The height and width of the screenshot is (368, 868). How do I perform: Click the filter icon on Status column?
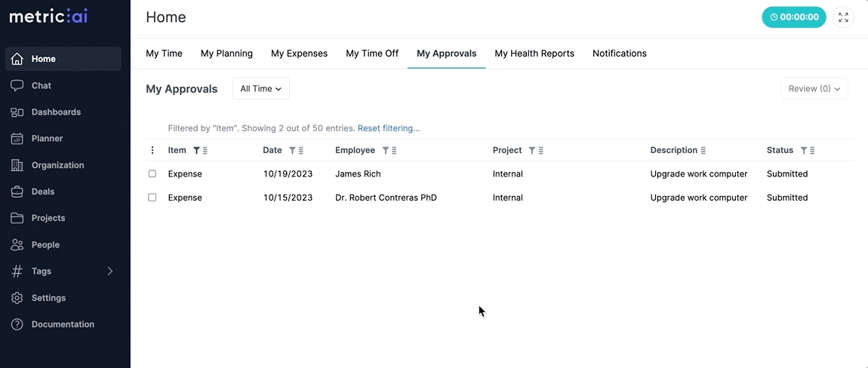point(803,151)
